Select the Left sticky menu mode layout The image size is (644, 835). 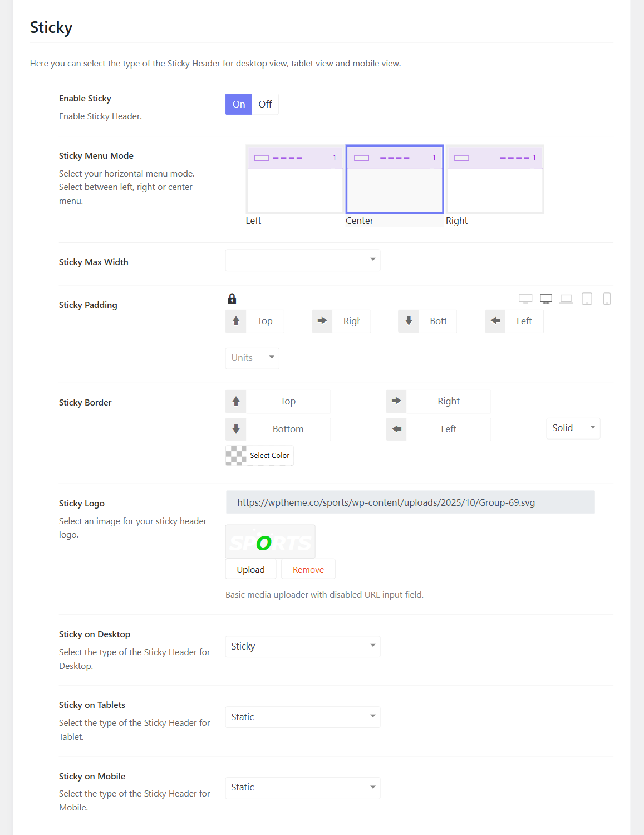pos(294,179)
